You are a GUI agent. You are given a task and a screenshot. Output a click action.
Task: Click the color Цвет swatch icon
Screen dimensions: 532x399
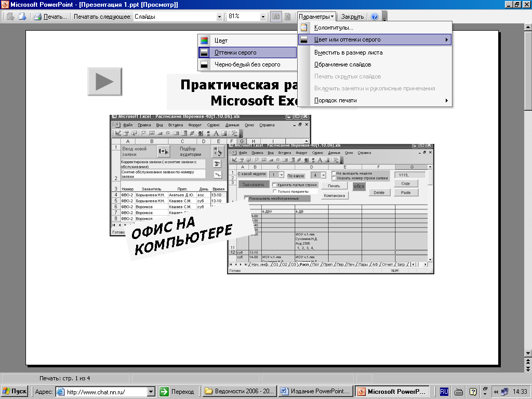pos(204,41)
